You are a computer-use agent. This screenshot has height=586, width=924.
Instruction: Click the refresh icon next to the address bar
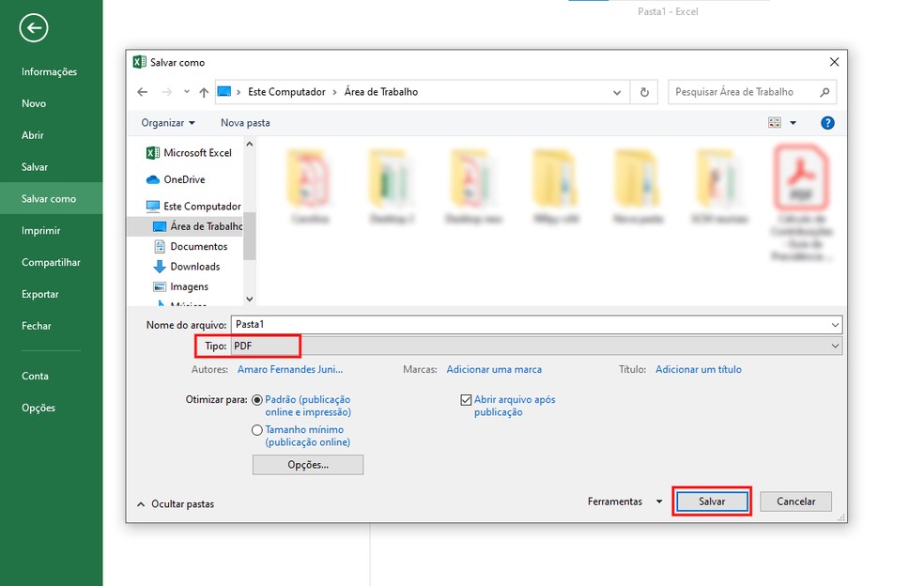tap(644, 91)
